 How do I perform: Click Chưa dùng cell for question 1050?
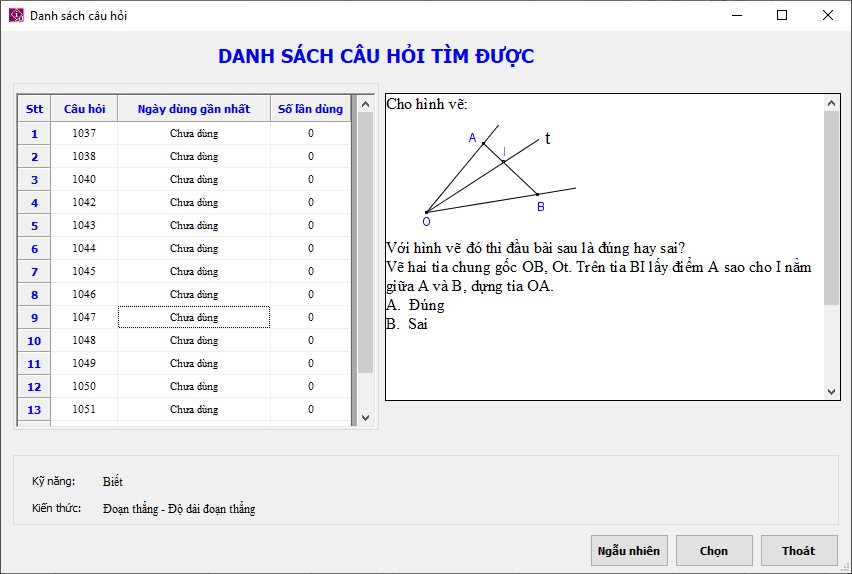[194, 386]
